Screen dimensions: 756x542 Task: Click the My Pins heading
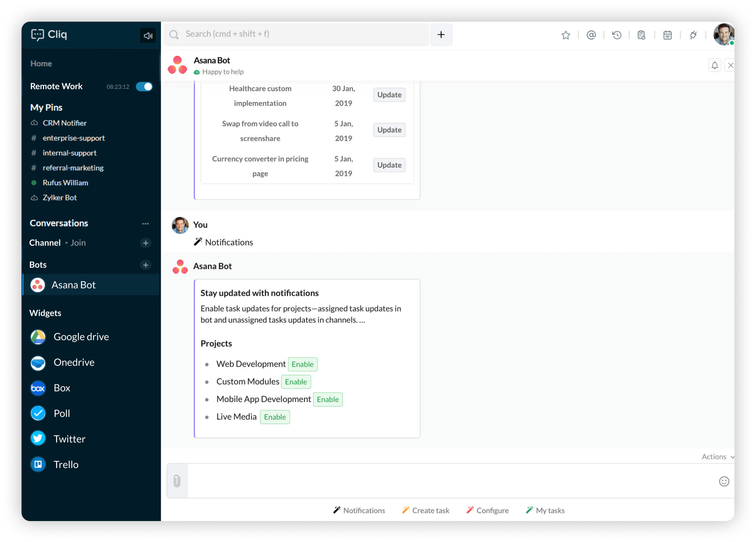(46, 108)
